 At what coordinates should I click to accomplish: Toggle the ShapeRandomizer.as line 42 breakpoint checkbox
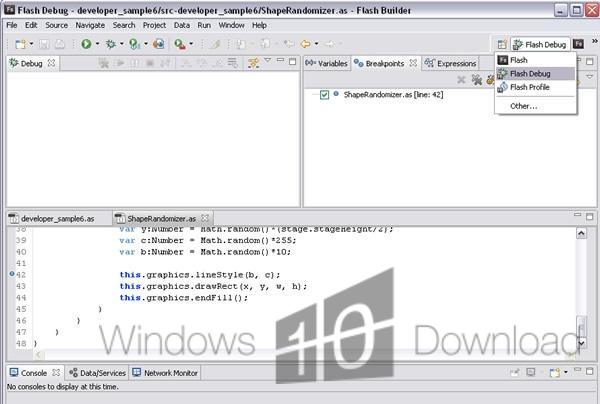tap(324, 94)
